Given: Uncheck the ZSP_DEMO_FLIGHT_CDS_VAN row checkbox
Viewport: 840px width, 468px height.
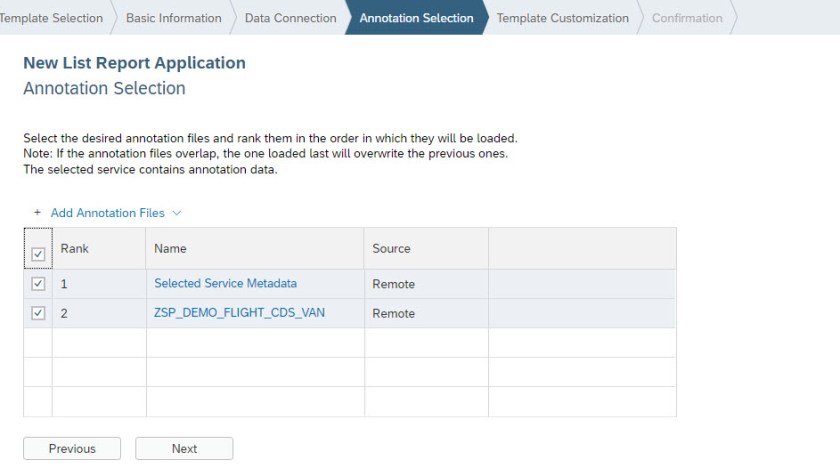Looking at the screenshot, I should tap(38, 313).
